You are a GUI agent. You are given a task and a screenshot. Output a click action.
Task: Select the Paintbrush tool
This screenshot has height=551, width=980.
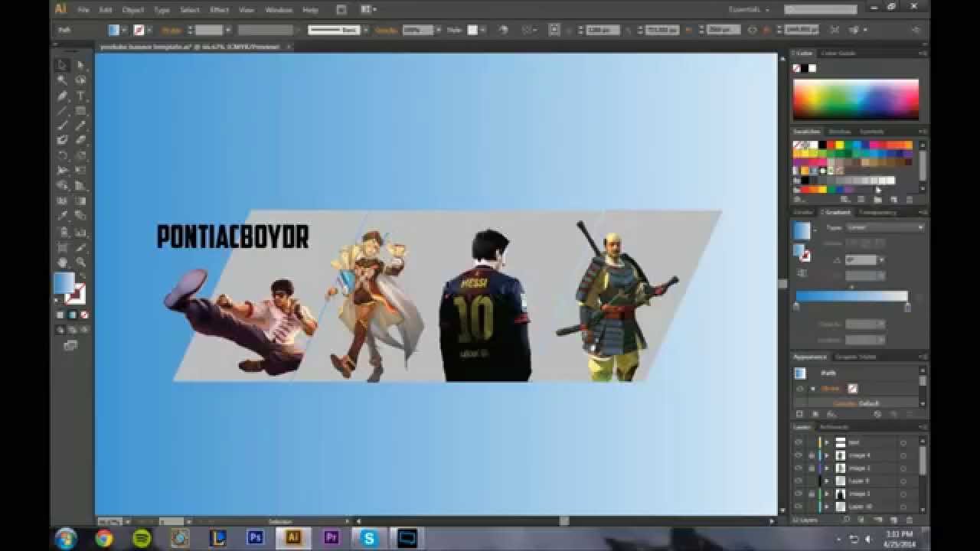(x=62, y=126)
